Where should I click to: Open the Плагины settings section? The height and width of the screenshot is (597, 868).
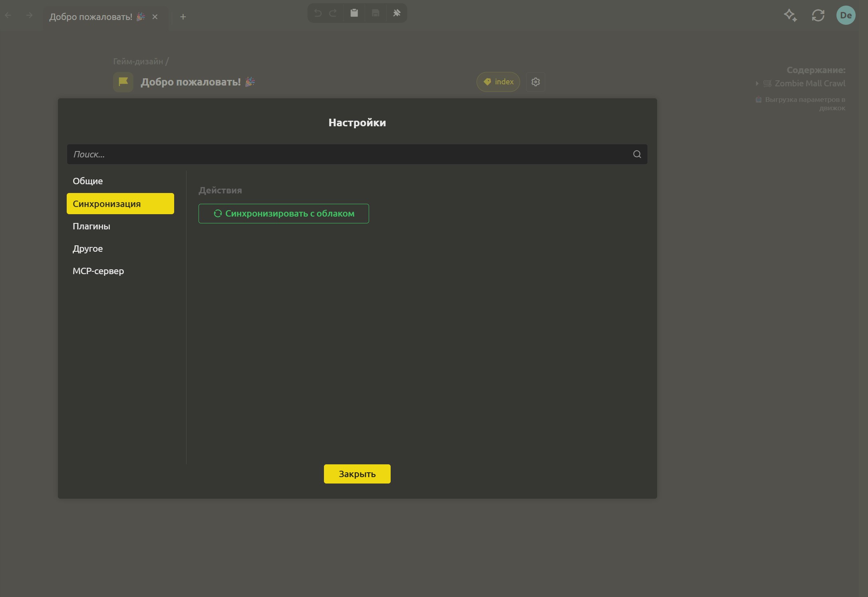[x=120, y=226]
